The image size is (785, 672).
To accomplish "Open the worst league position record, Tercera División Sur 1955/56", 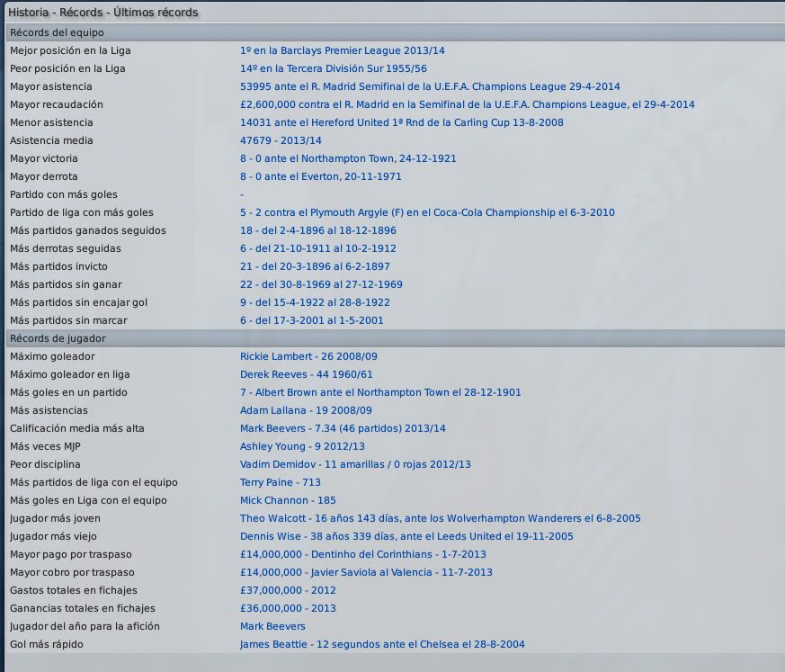I will point(333,68).
